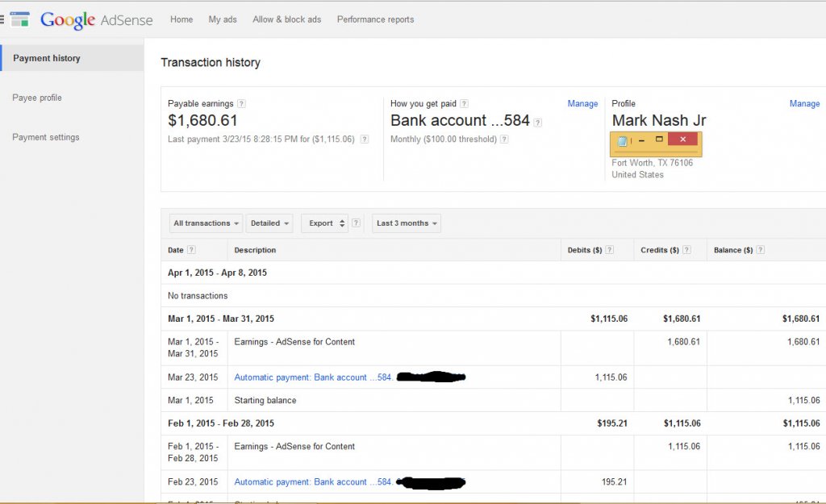The image size is (826, 504).
Task: Click the March Earnings - AdSense for Content description
Action: pos(294,342)
